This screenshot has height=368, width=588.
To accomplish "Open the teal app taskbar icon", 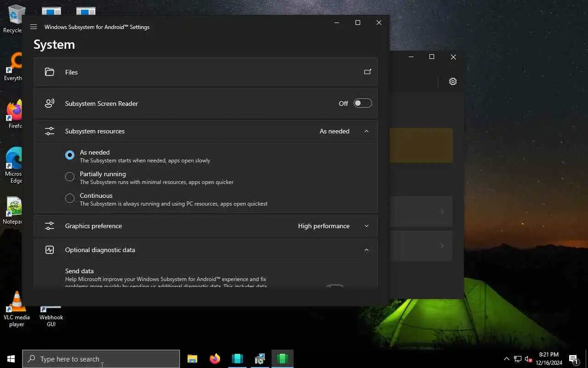I will click(237, 359).
